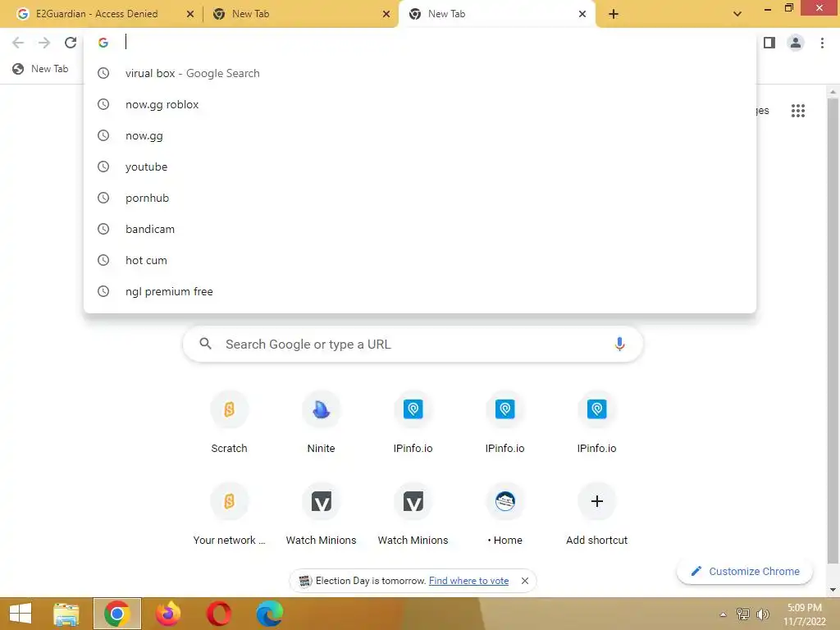Viewport: 840px width, 630px height.
Task: Launch Firefox from the taskbar
Action: 167,614
